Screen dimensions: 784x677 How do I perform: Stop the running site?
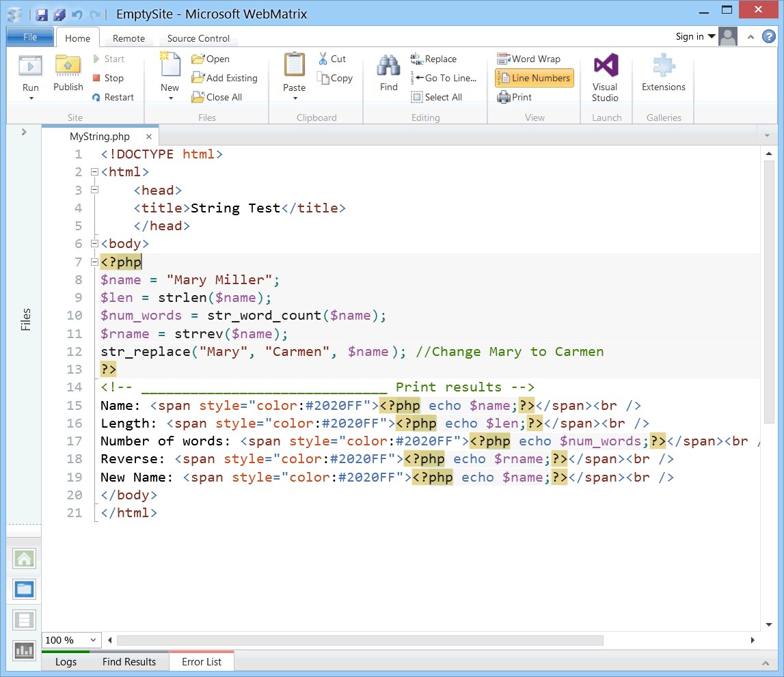tap(108, 78)
